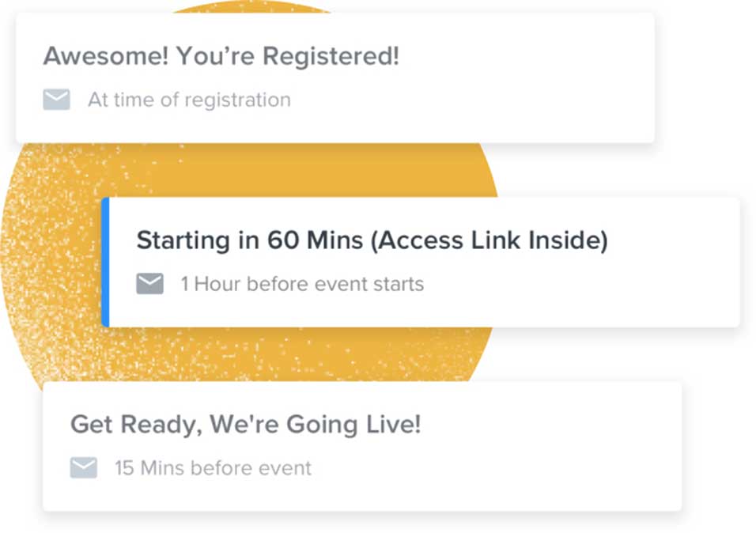This screenshot has height=533, width=756.
Task: Click the 1 Hour before event starts label
Action: click(302, 284)
